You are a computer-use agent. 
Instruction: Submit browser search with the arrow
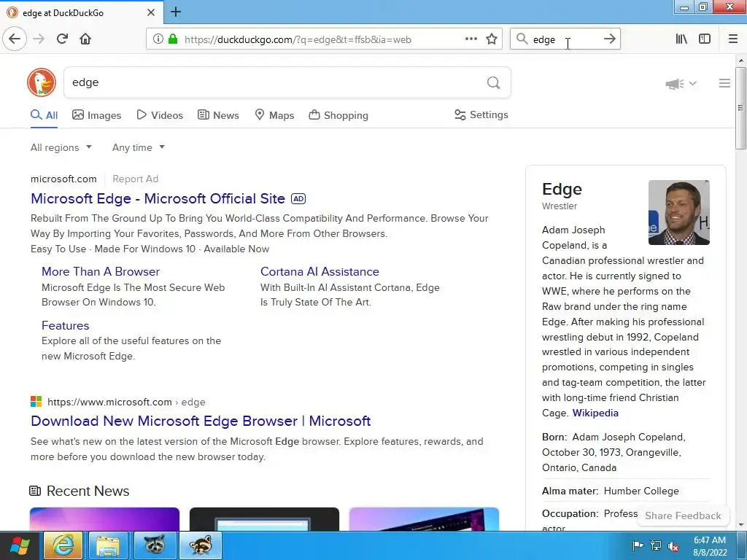[609, 39]
